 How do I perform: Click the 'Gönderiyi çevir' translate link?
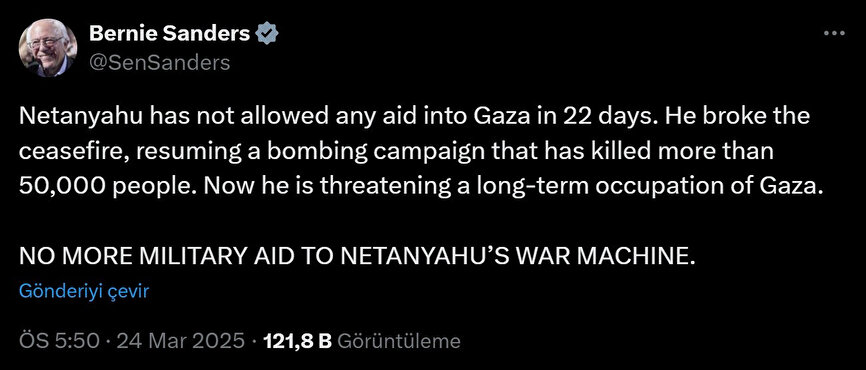84,291
